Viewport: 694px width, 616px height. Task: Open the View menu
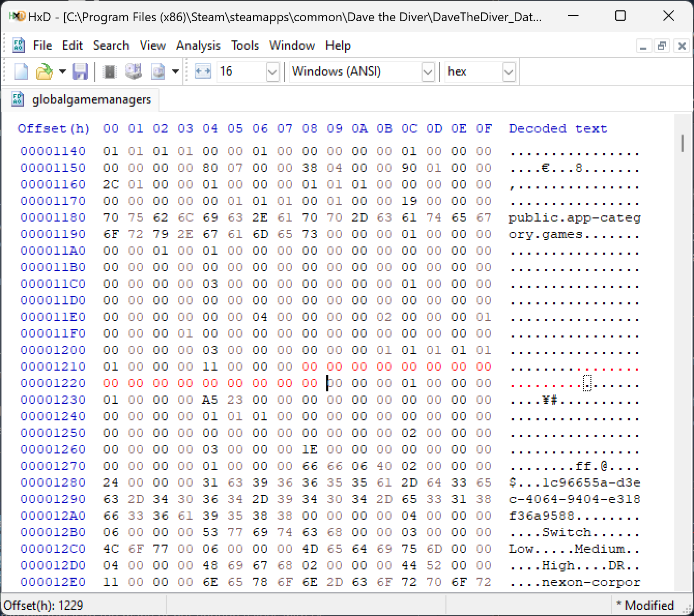[152, 46]
